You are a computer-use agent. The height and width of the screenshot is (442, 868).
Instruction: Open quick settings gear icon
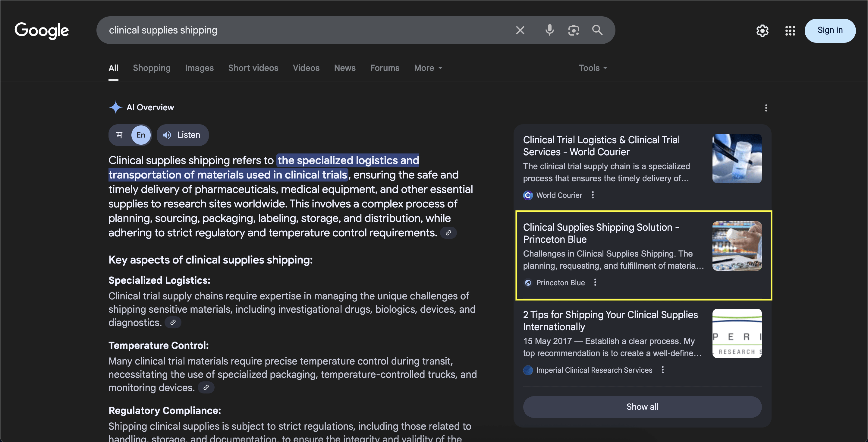point(762,31)
